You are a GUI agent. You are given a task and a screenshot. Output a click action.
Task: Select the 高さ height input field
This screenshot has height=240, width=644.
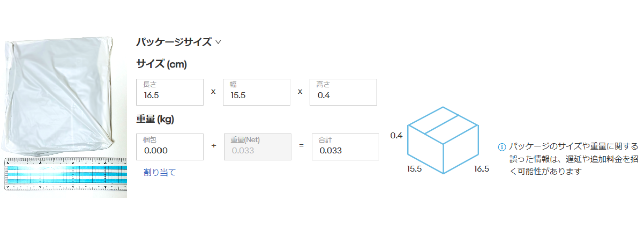click(343, 92)
